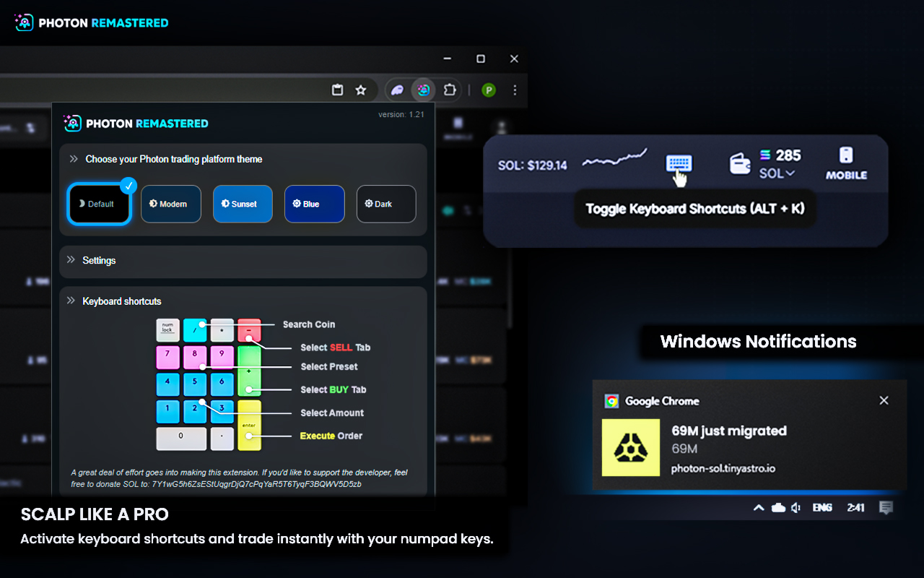Open the cloud icon in the system tray

coord(778,508)
